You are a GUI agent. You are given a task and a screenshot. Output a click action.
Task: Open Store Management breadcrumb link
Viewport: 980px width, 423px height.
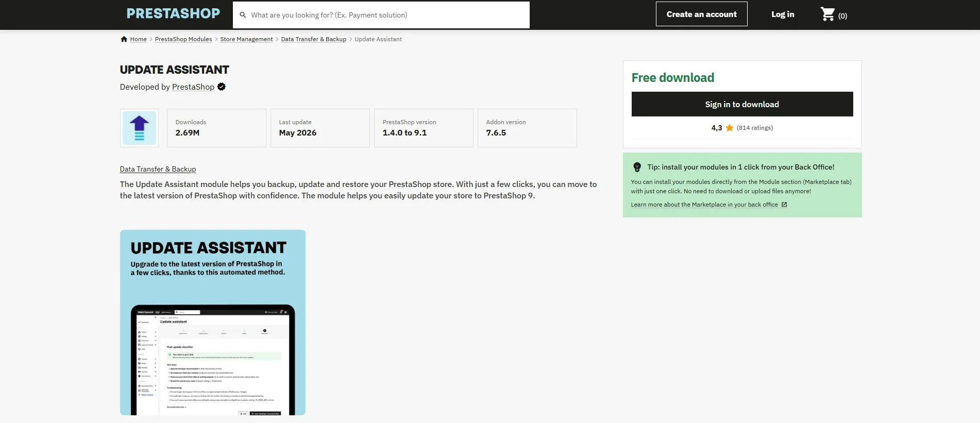(246, 39)
